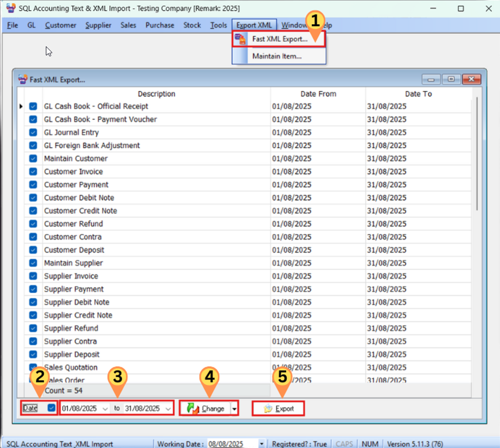Click the Date From column header

click(318, 94)
